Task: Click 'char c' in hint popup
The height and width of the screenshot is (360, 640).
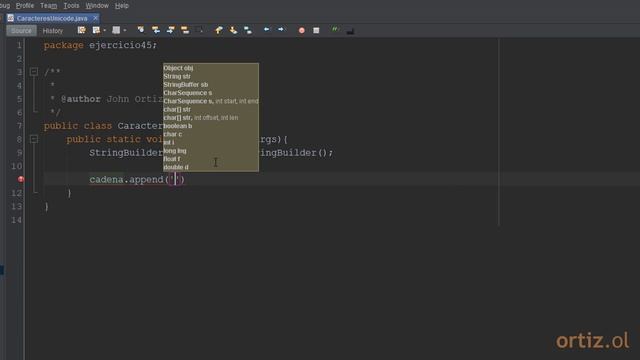Action: [x=173, y=134]
